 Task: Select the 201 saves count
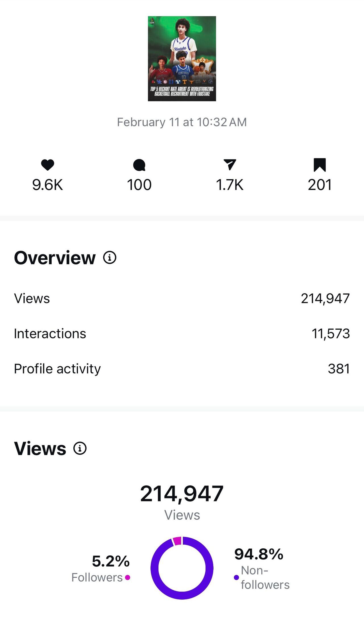tap(320, 185)
